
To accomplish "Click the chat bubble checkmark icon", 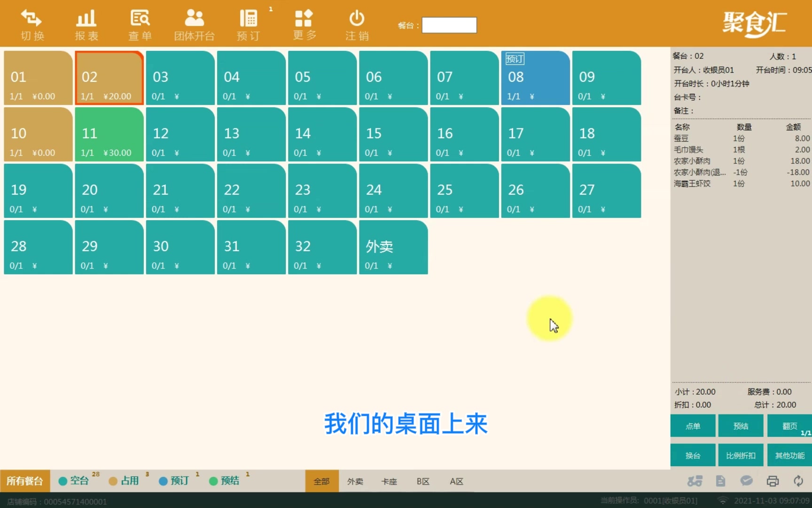I will click(x=746, y=481).
